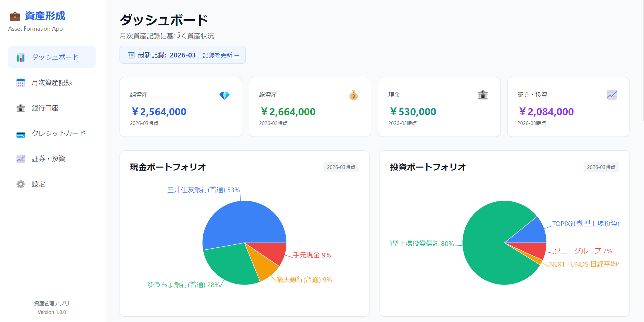Select the credit card icon in sidebar
Viewport: 644px width, 322px height.
[x=21, y=133]
